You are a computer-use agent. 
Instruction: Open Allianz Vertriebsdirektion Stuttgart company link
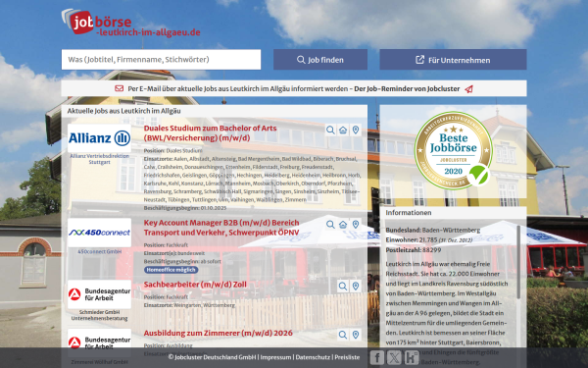pos(99,159)
